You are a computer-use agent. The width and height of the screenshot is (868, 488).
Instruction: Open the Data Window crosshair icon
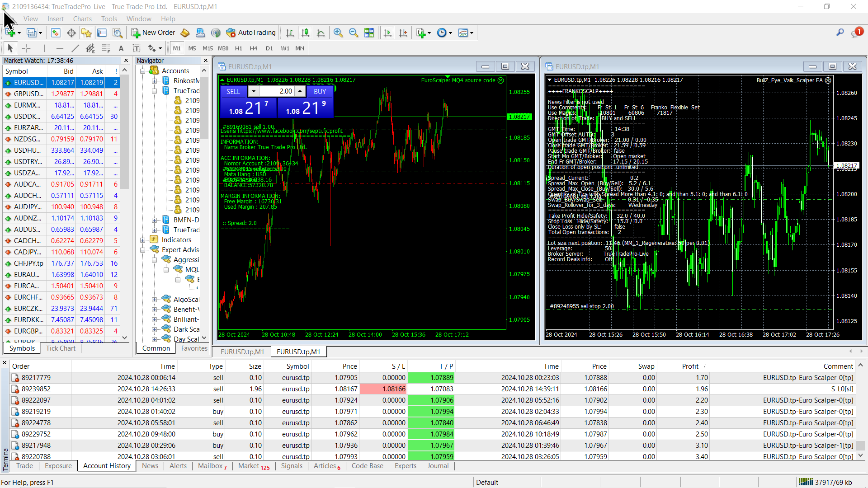71,33
